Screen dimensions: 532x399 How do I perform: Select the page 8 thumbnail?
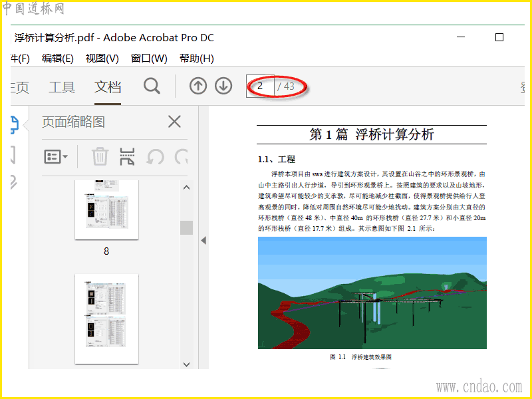[106, 210]
